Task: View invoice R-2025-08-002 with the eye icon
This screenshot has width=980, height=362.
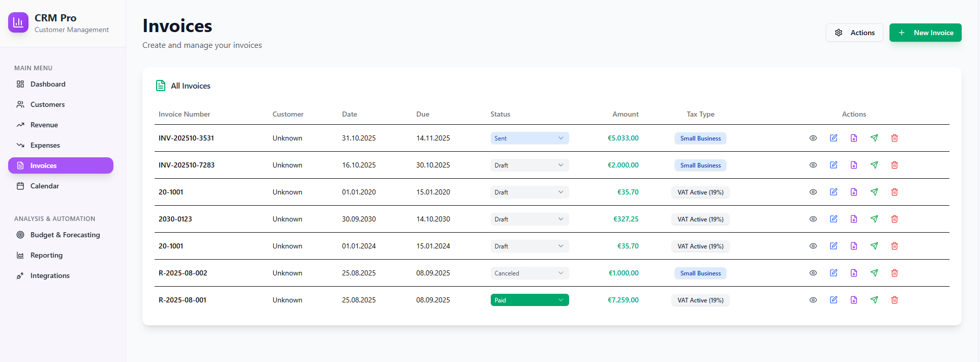Action: tap(813, 273)
